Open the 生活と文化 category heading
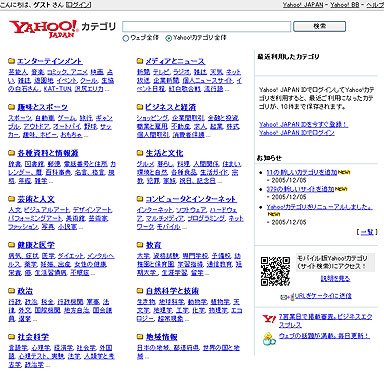This screenshot has height=378, width=384. click(x=164, y=153)
